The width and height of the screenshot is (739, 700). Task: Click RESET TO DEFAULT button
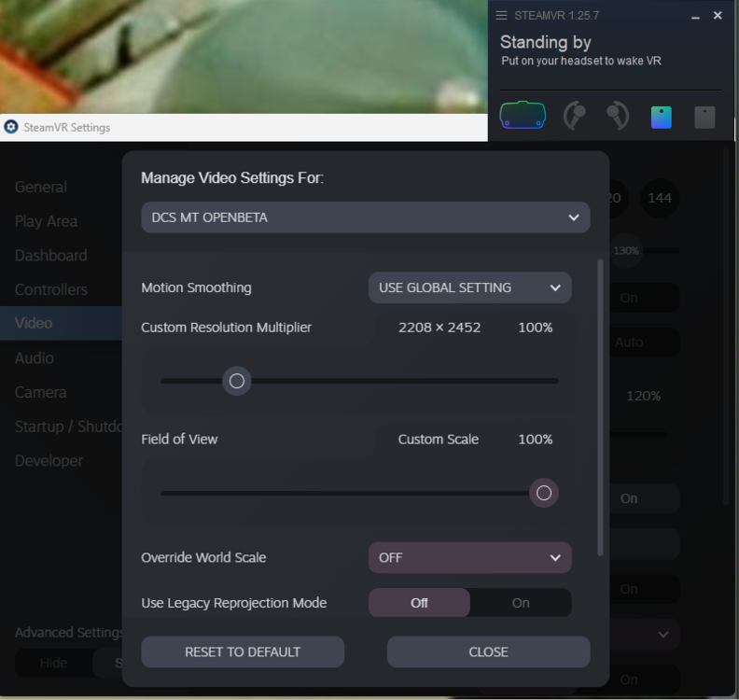(x=243, y=651)
